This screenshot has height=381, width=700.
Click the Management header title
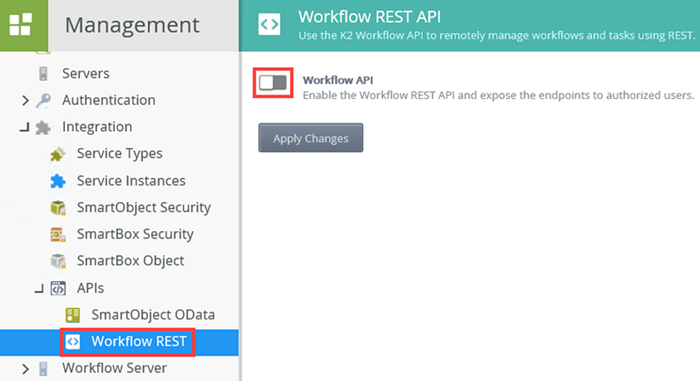pyautogui.click(x=132, y=25)
